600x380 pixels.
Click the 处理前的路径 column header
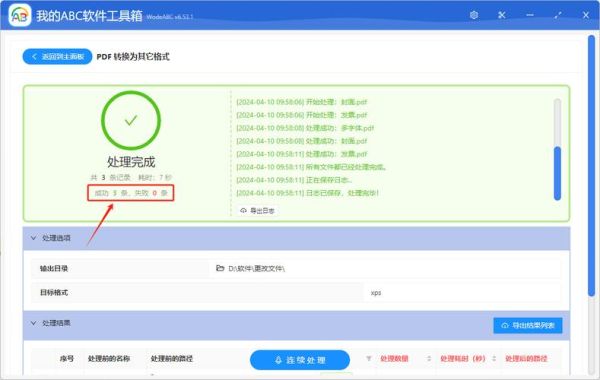coord(172,359)
